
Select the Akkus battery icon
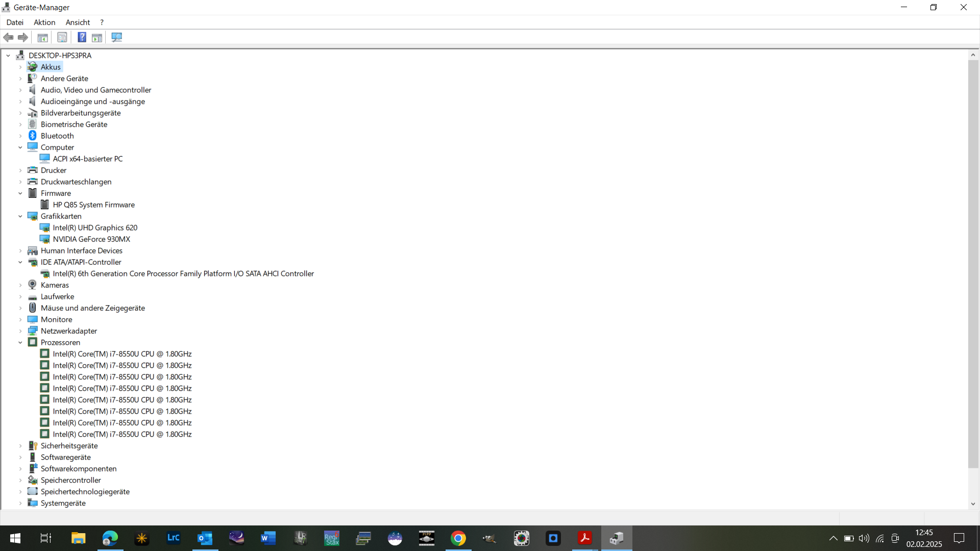(33, 67)
